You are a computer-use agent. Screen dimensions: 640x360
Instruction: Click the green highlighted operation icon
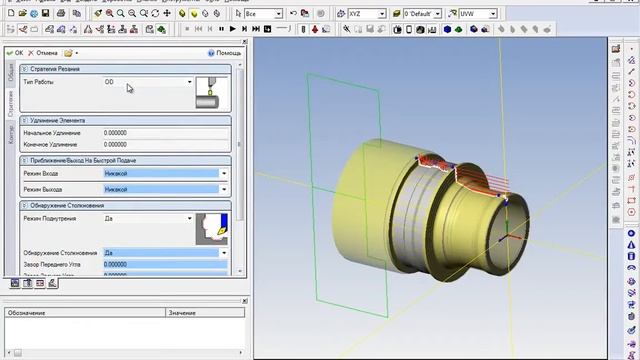[x=161, y=29]
